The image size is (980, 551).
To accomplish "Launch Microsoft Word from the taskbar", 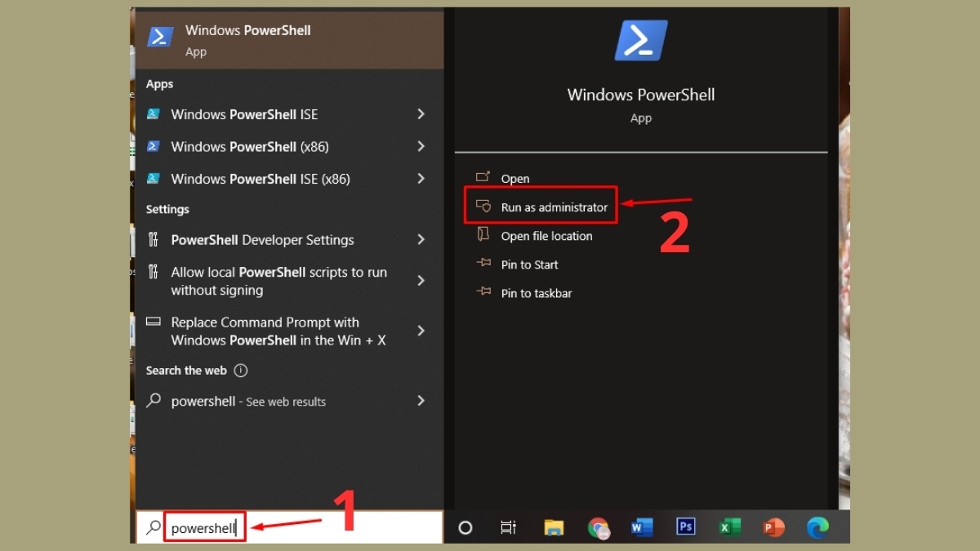I will [642, 527].
